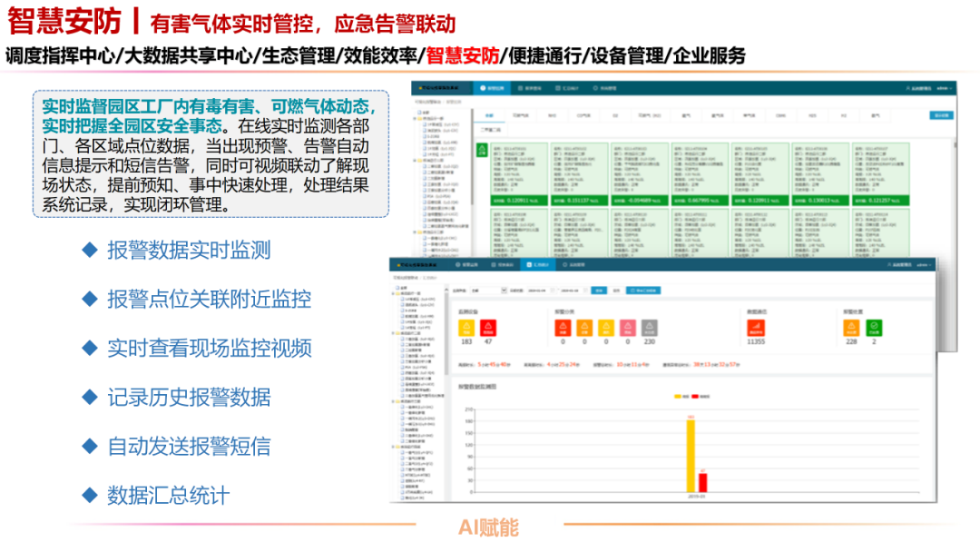The image size is (980, 552).
Task: Click the blue button at monitoring window's top right
Action: click(x=941, y=115)
